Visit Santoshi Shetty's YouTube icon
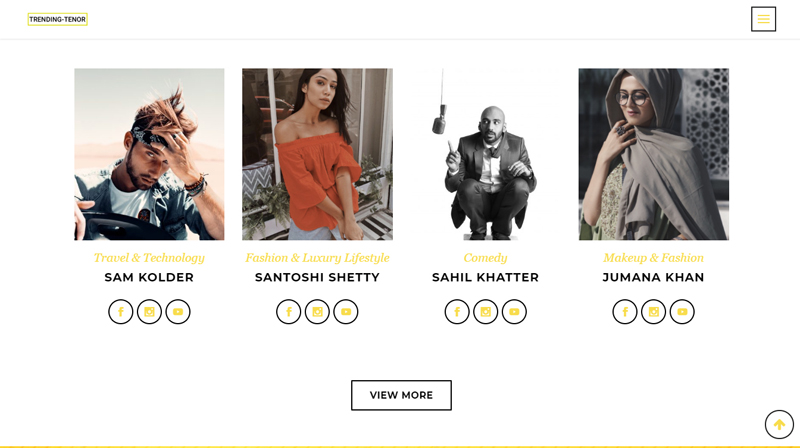Image resolution: width=800 pixels, height=448 pixels. coord(346,312)
